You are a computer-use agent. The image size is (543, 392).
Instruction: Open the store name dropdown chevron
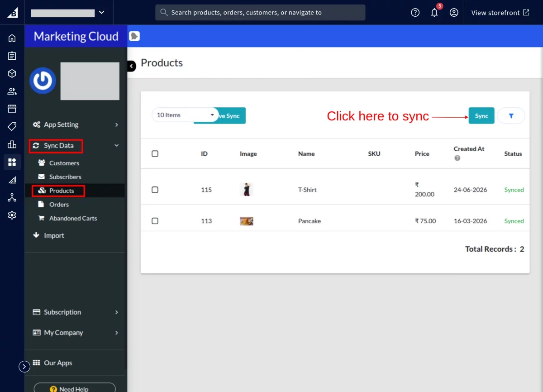pyautogui.click(x=101, y=13)
